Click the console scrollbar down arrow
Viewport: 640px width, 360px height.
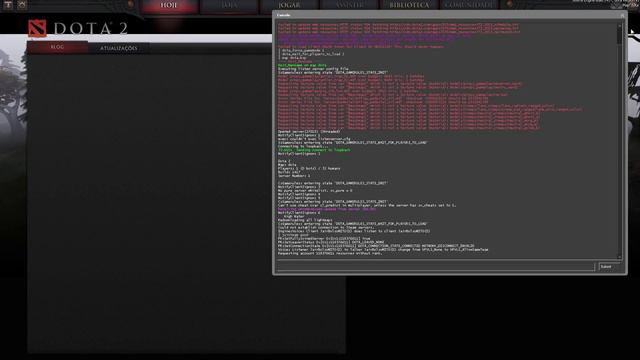620,257
